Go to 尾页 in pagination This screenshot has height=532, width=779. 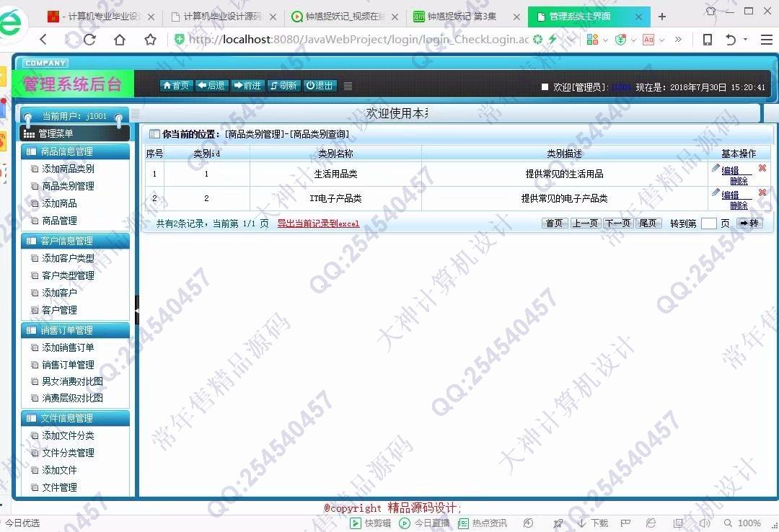click(647, 223)
